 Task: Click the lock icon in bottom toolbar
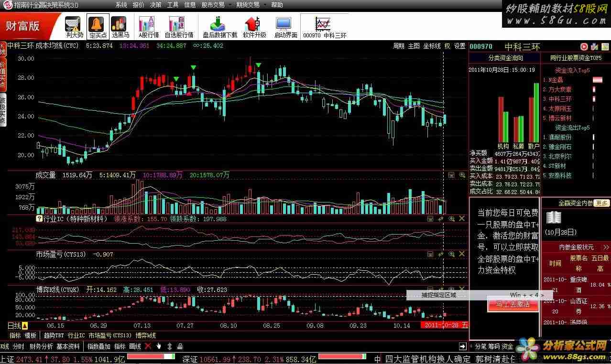(180, 346)
